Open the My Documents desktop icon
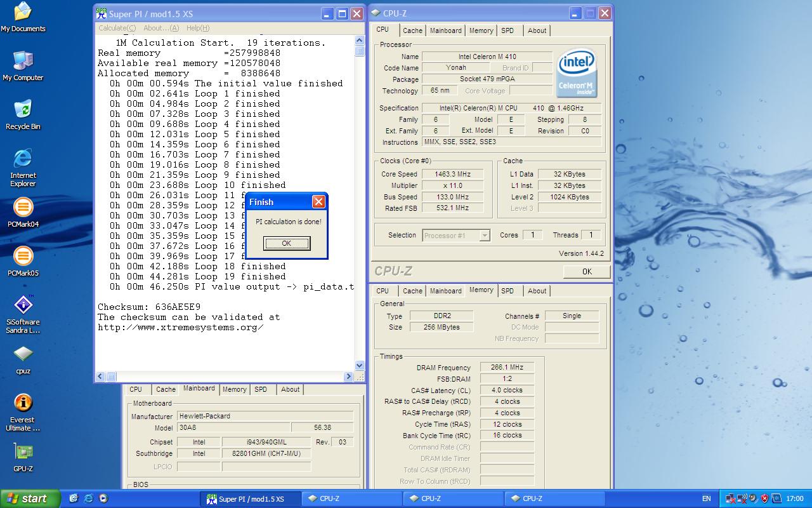 23,17
